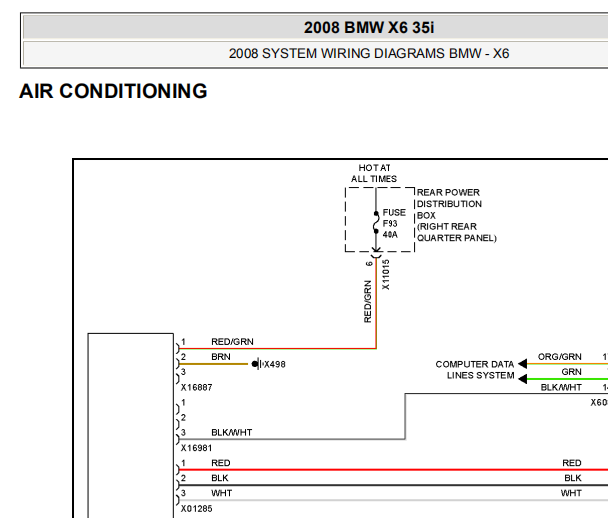Screen dimensions: 608x518
Task: Click the 'HOT AT ALL TIMES' label
Action: [x=374, y=173]
